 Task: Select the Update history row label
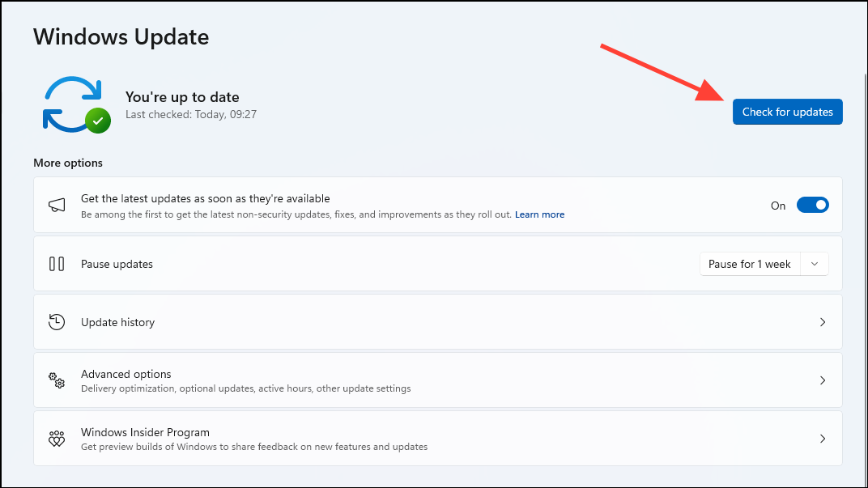click(118, 322)
